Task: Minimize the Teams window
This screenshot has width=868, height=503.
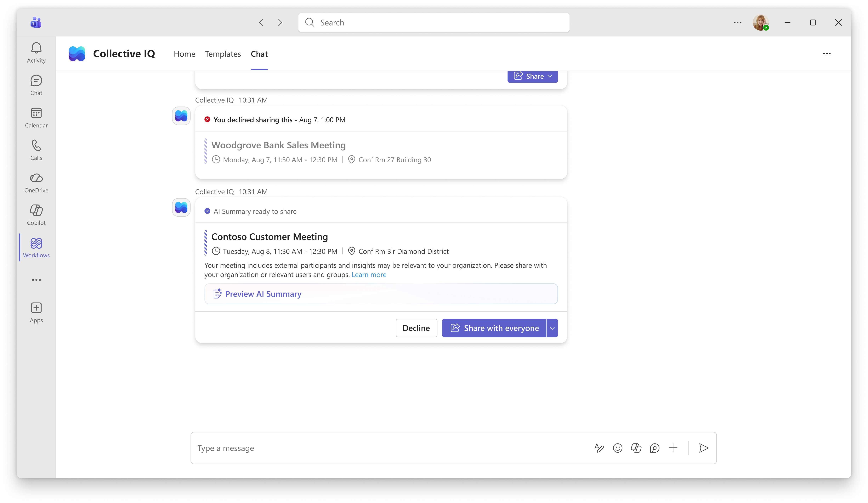Action: [x=787, y=22]
